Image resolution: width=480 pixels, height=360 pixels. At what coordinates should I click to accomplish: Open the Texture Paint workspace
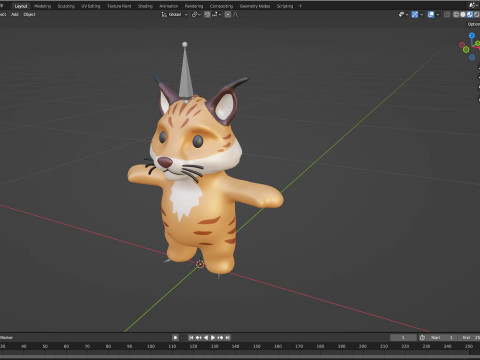(119, 6)
